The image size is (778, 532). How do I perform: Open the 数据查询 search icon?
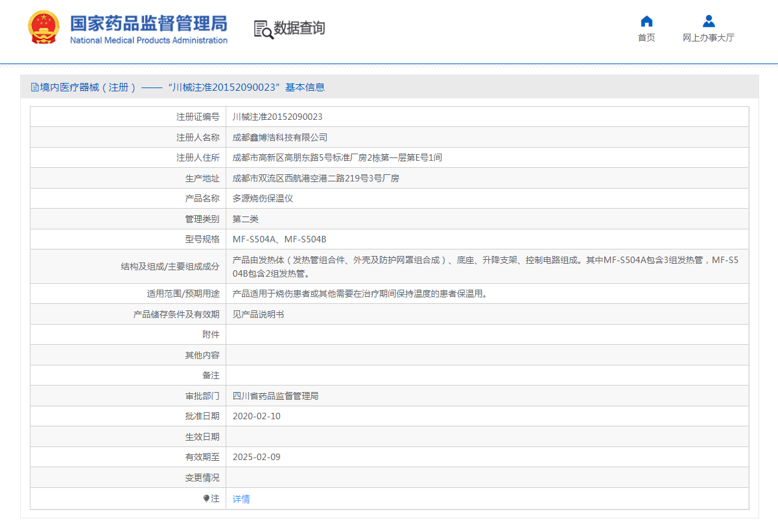263,29
